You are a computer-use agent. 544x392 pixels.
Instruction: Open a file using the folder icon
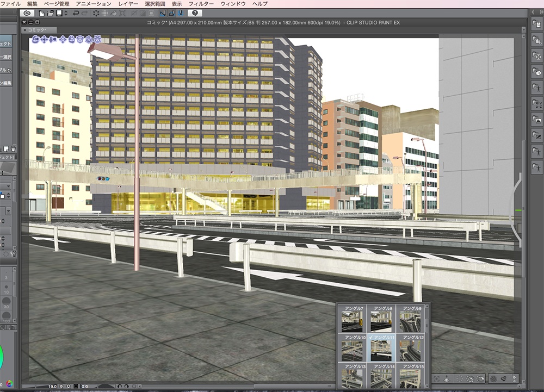pyautogui.click(x=52, y=13)
